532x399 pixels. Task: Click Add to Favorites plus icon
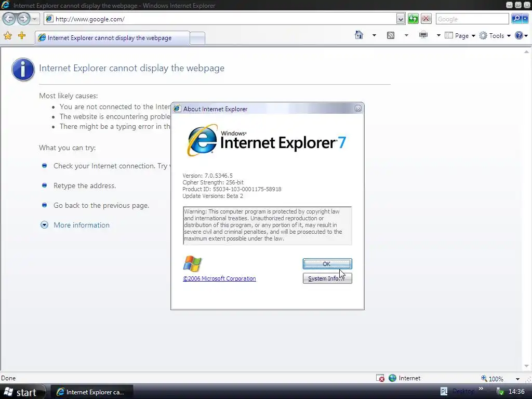[x=22, y=35]
